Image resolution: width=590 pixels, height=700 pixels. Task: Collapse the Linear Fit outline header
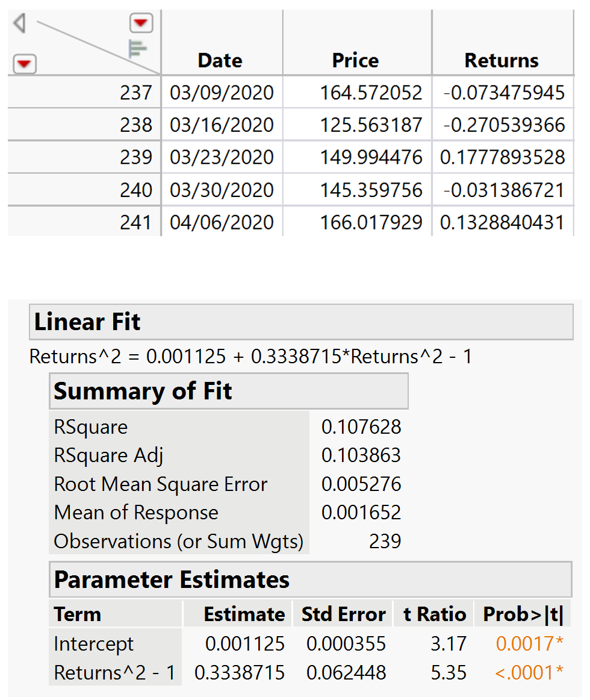(301, 322)
